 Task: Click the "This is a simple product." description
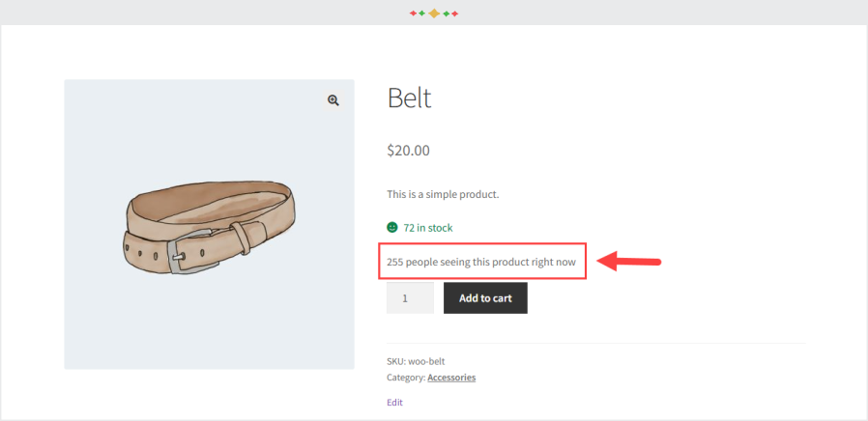[443, 194]
